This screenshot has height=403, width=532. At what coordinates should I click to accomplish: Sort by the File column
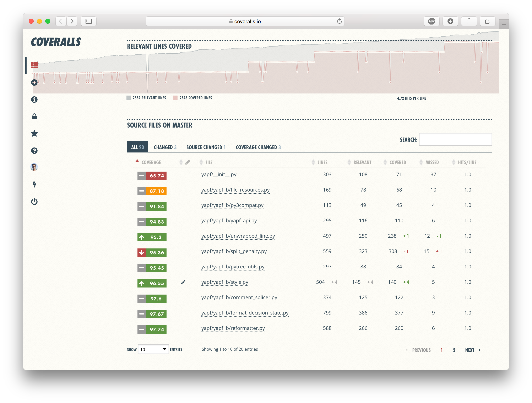point(209,162)
